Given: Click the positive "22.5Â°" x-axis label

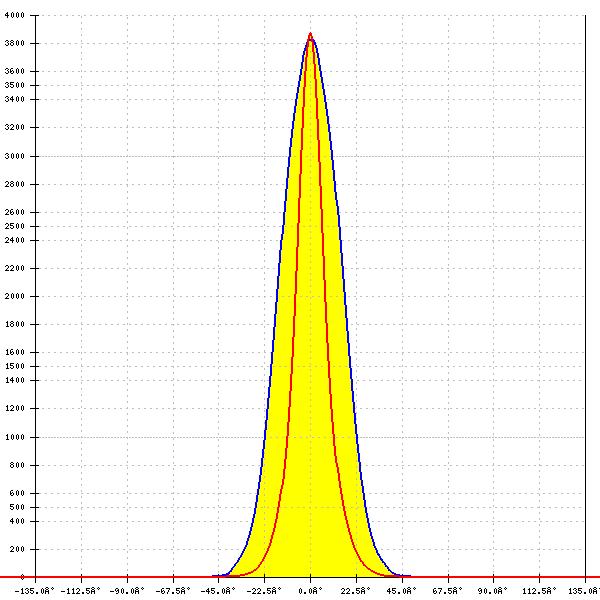Looking at the screenshot, I should pos(356,591).
